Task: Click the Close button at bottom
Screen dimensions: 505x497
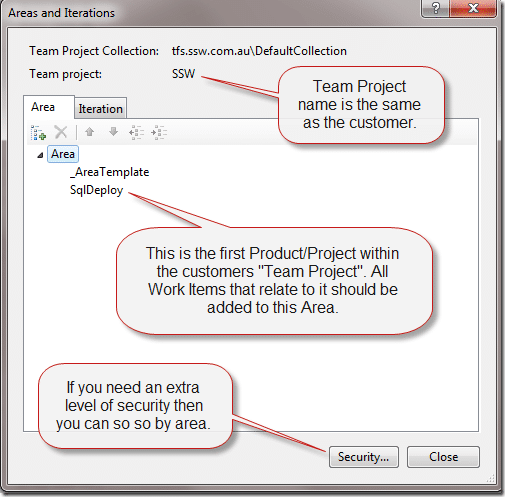Action: pos(443,457)
